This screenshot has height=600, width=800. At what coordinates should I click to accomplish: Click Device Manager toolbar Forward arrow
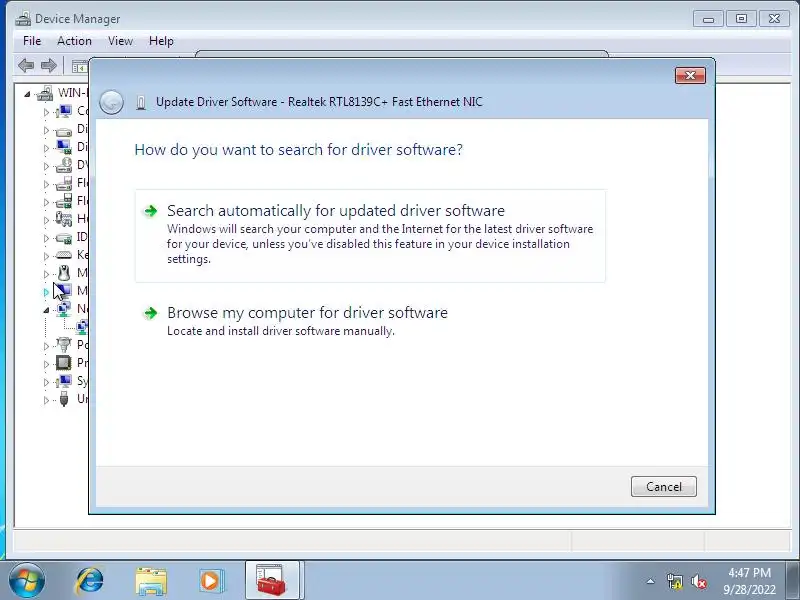click(x=48, y=65)
